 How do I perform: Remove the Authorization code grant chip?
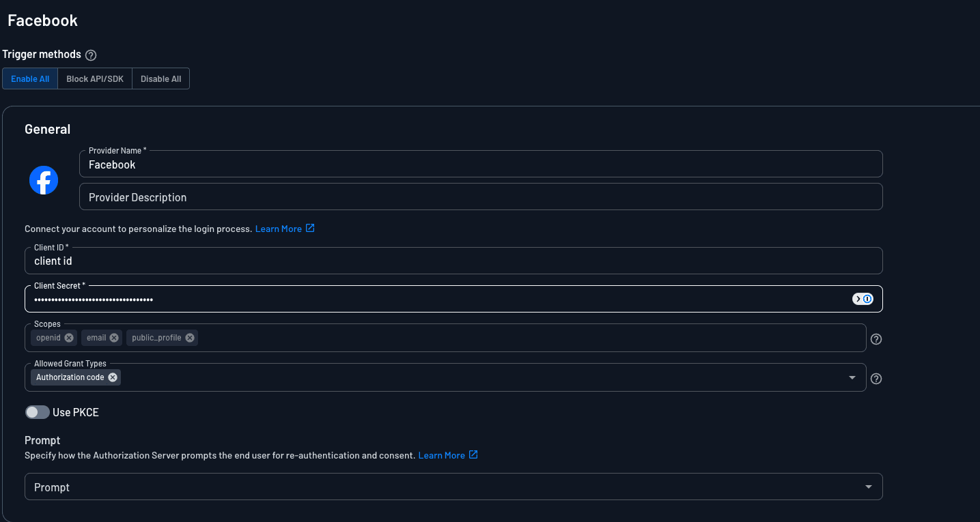pyautogui.click(x=113, y=377)
